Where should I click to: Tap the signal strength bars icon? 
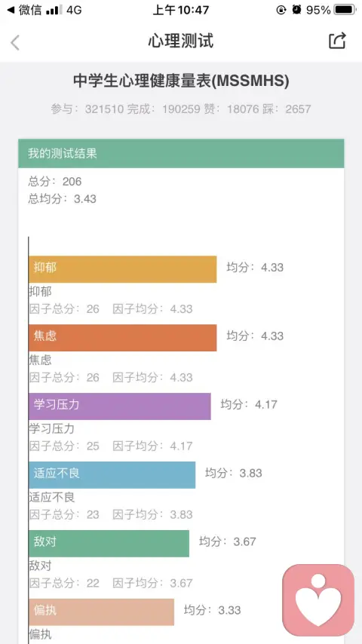tap(54, 11)
